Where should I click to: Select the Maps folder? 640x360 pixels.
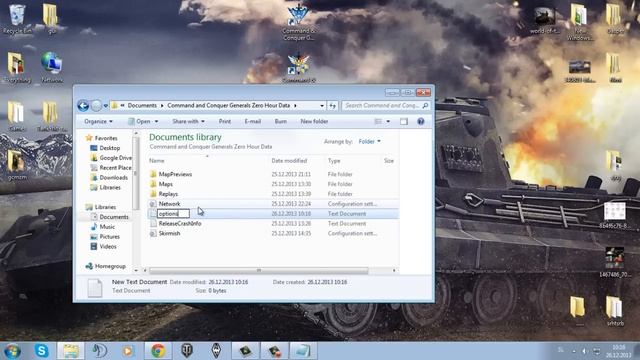[166, 184]
